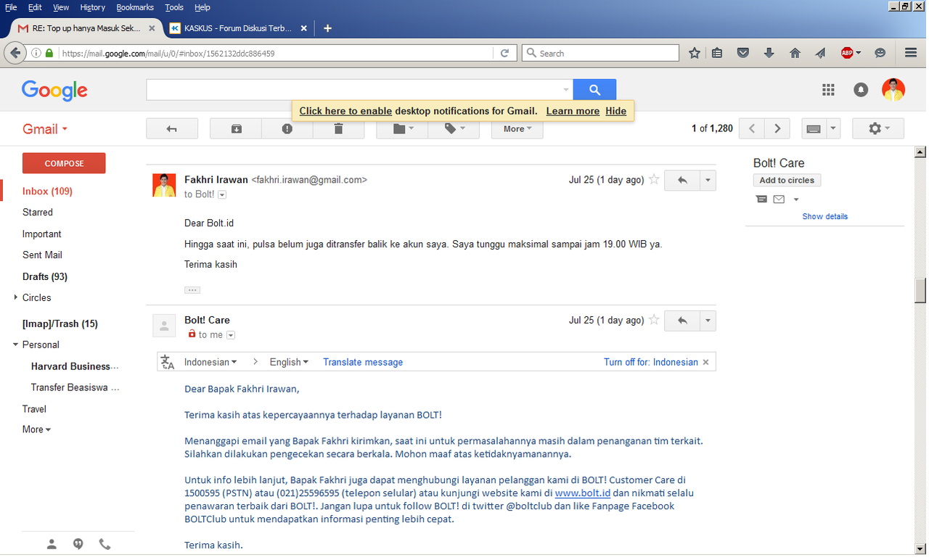
Task: Delete conversation with trash icon
Action: (338, 128)
